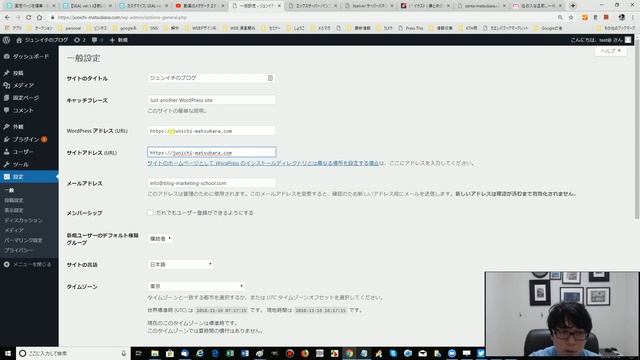Close the active 一般設定 browser tab

tap(280, 6)
